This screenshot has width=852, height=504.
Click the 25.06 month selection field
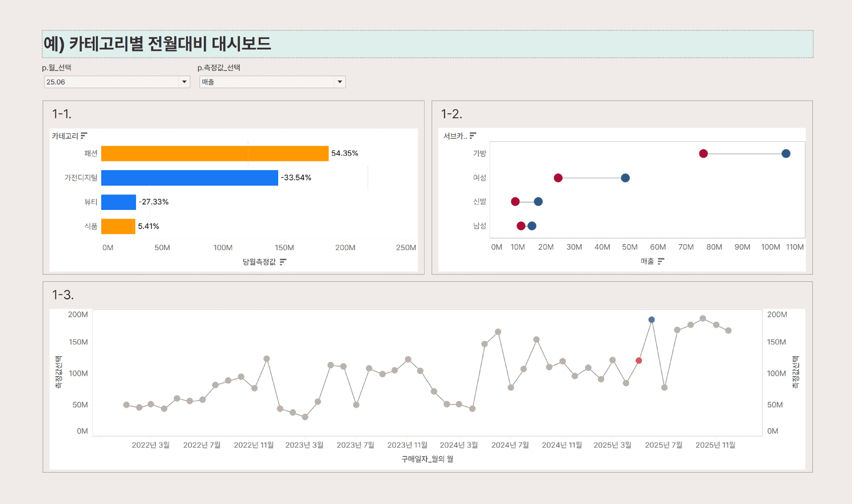coord(112,82)
